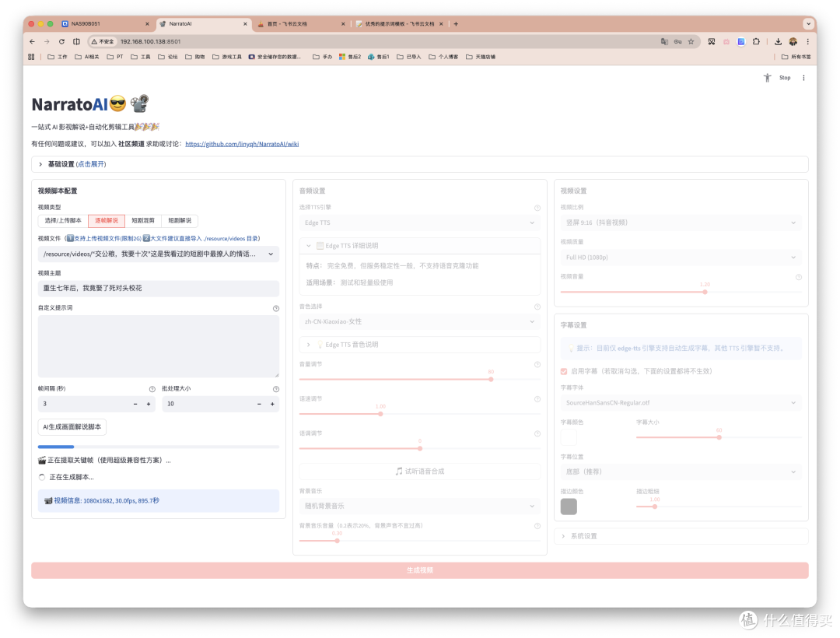Decrease 批处理大小 with minus button

pyautogui.click(x=259, y=405)
